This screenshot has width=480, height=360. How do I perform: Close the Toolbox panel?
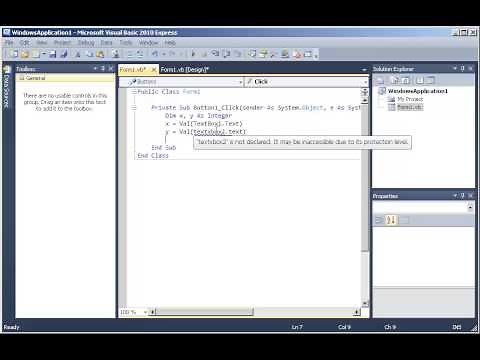111,68
